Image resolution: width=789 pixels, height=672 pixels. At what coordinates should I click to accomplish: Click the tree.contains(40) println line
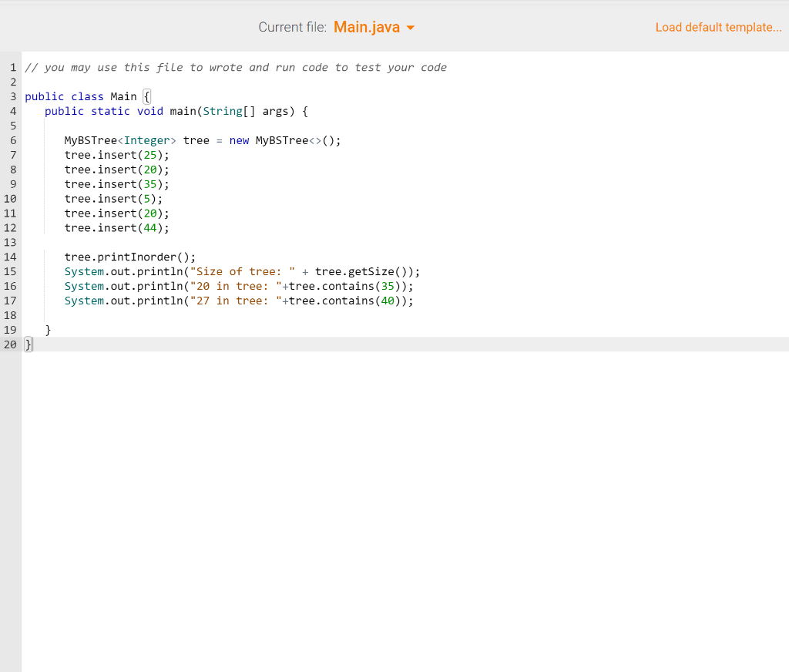click(x=239, y=301)
